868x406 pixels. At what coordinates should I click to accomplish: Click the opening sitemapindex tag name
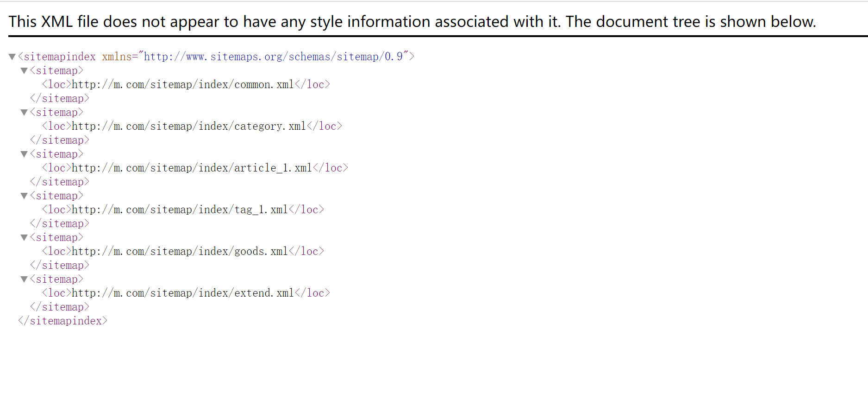point(59,57)
